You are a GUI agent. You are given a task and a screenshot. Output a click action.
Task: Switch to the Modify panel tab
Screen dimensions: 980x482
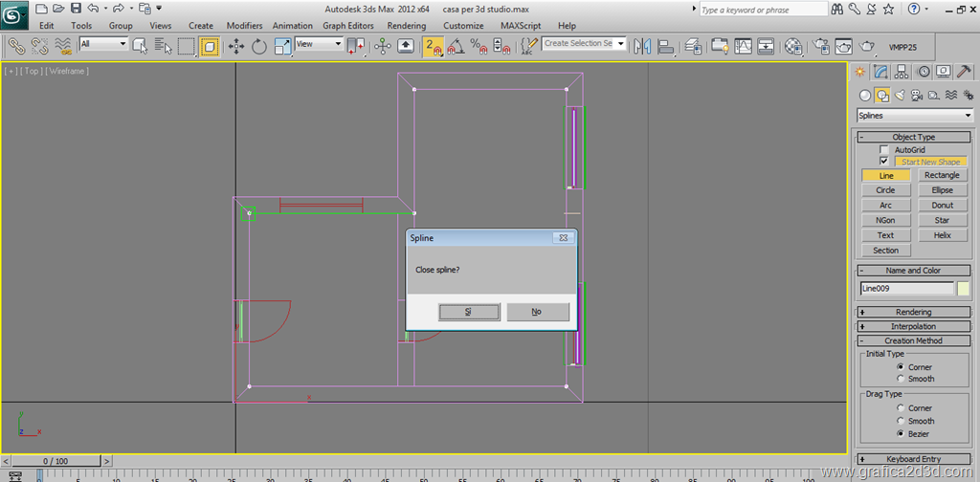click(x=880, y=72)
